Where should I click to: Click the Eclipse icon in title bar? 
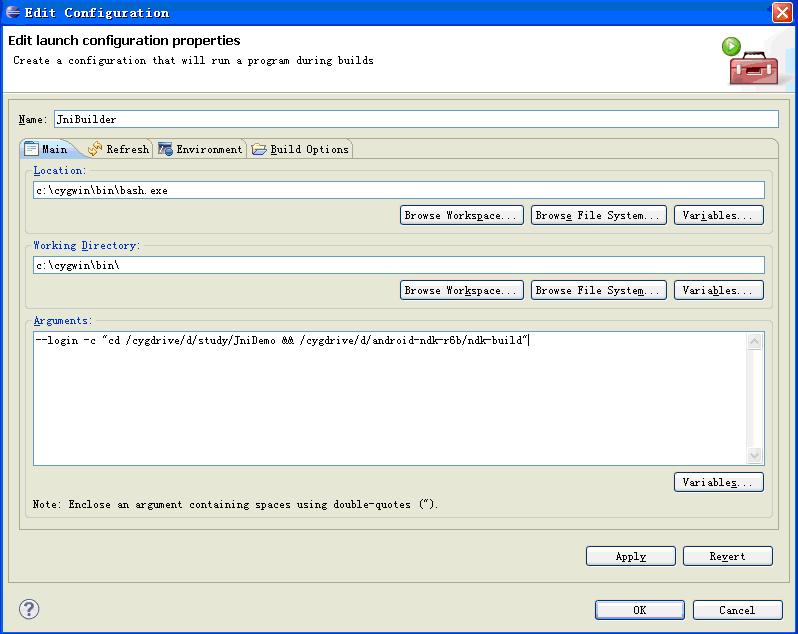click(x=13, y=12)
